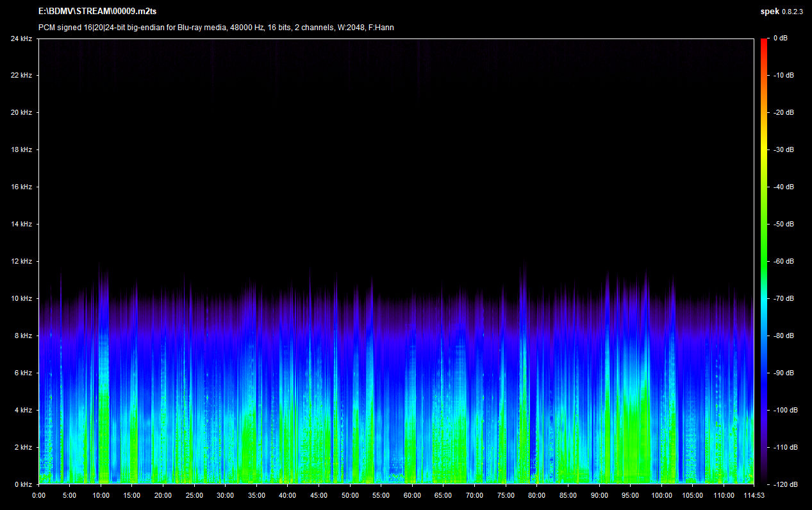Click the 12 kHz frequency axis label

[x=21, y=262]
